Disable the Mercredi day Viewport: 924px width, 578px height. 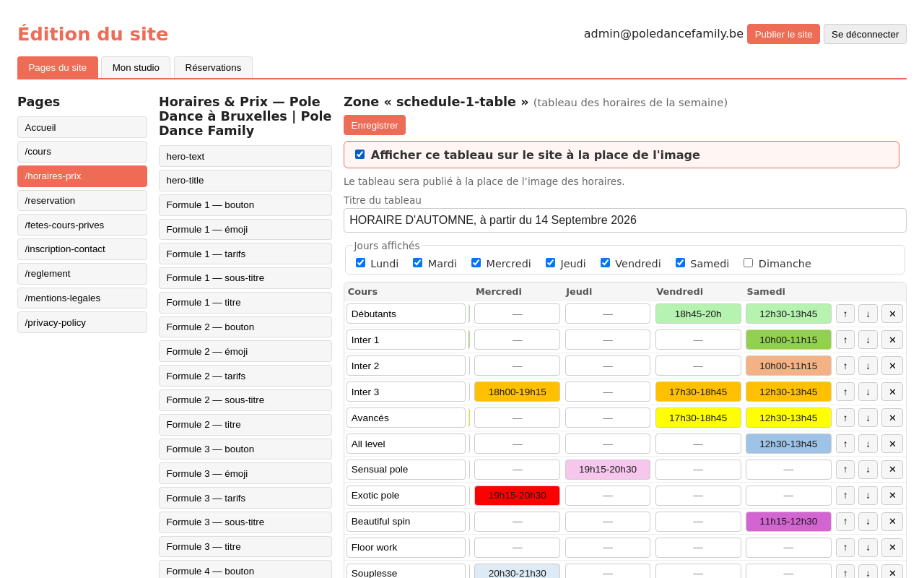click(476, 263)
